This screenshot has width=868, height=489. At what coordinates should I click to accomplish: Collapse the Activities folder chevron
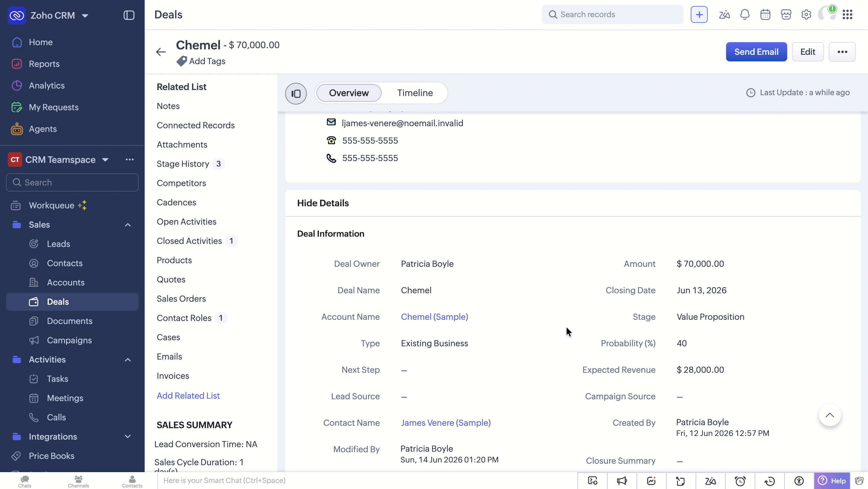click(128, 360)
